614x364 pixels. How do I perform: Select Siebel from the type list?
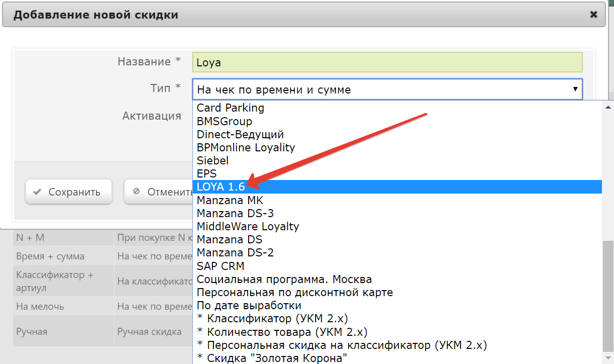[398, 160]
